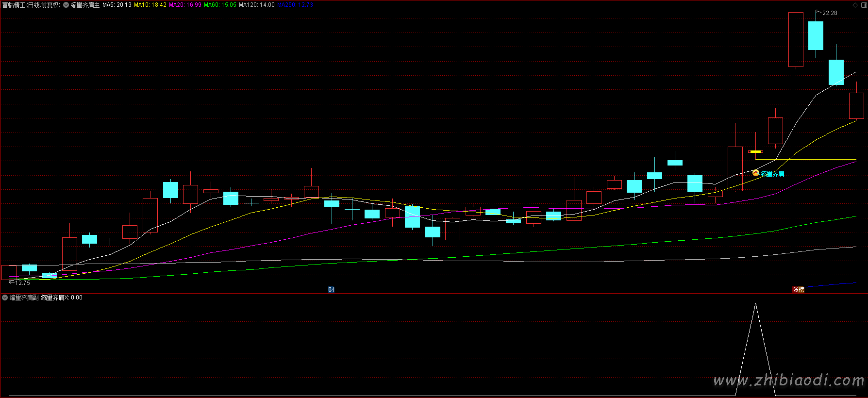Select the MA120 moving average label
Screen dimensions: 868x398
click(256, 5)
